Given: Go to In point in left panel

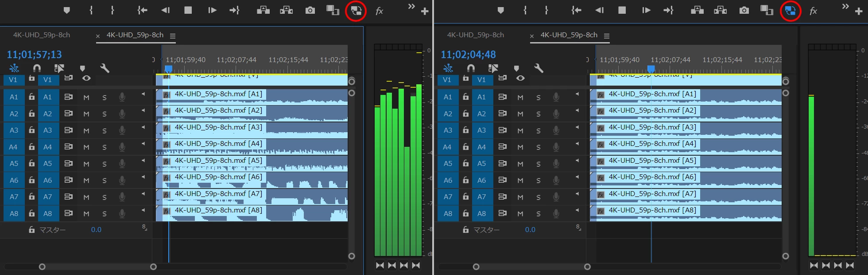Looking at the screenshot, I should 142,10.
